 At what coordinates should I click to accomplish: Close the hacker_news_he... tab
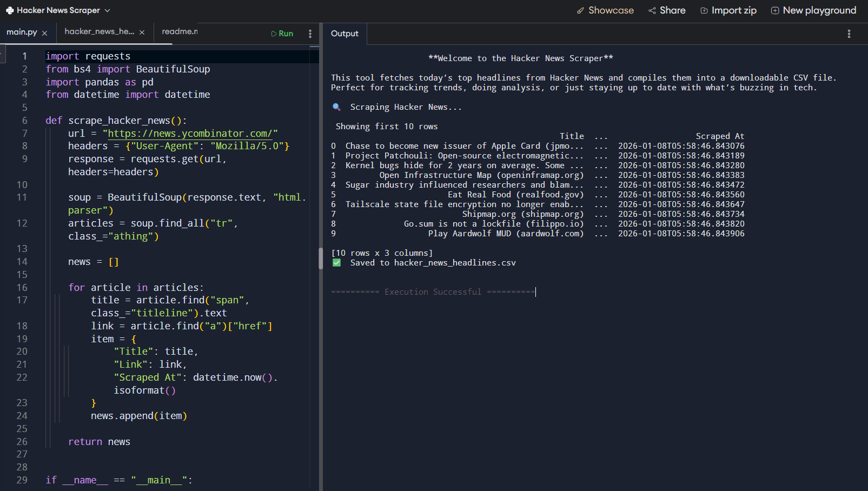click(142, 32)
